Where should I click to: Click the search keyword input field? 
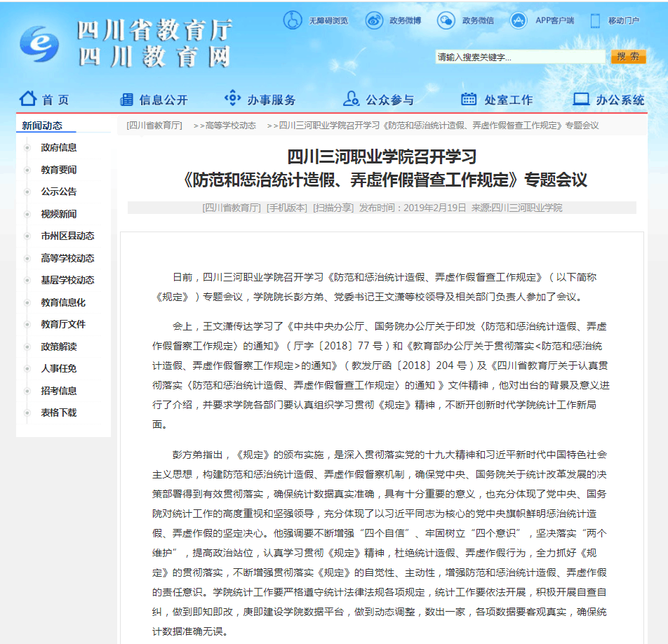[x=521, y=57]
